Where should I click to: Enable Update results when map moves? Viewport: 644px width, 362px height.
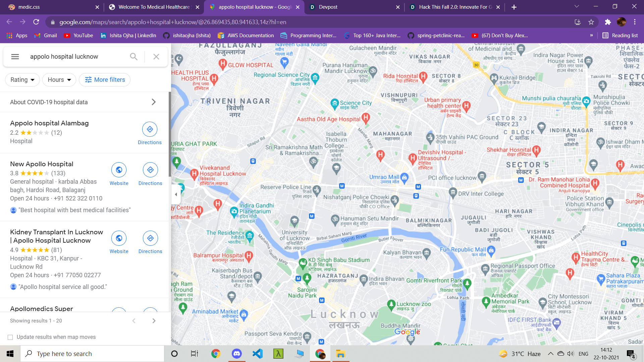coord(10,337)
